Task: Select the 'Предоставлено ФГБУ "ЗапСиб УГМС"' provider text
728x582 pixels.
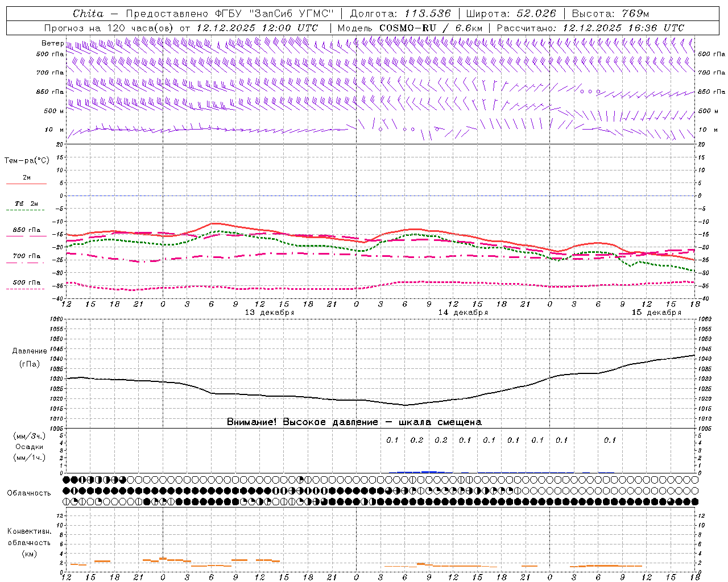Action: [229, 14]
